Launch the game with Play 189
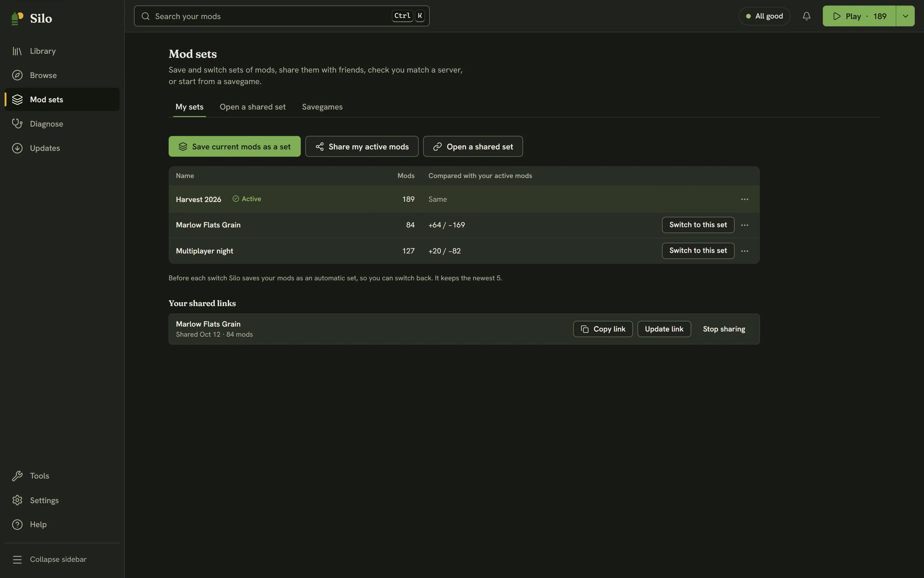Viewport: 924px width, 578px height. [x=859, y=16]
